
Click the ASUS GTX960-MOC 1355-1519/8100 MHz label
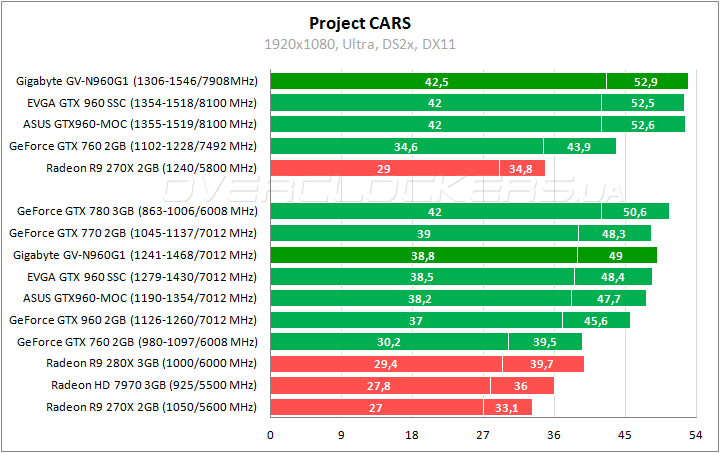coord(140,124)
